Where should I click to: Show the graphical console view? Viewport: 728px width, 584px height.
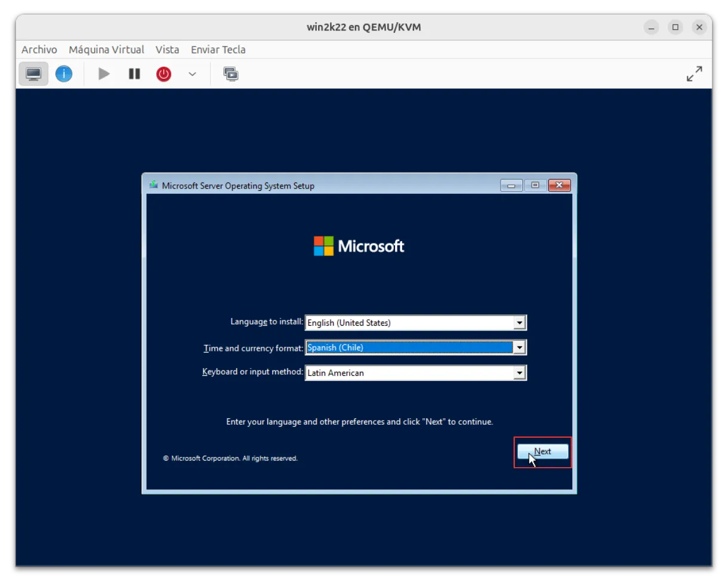33,74
